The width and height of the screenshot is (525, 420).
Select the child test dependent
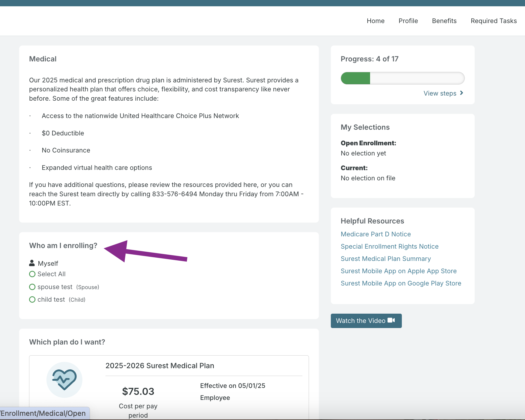tap(32, 300)
